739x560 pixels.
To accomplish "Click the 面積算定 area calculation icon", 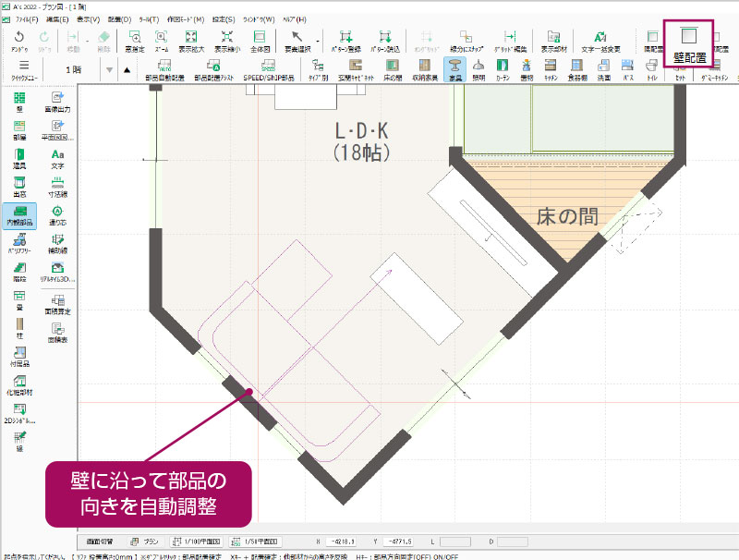I will click(x=57, y=305).
